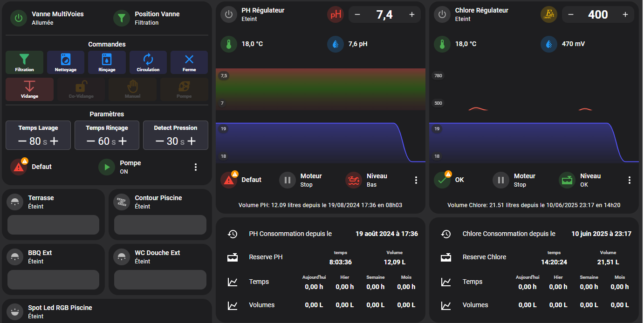Click the Chlore card thermometer icon
Screen dimensions: 644x323
point(442,44)
